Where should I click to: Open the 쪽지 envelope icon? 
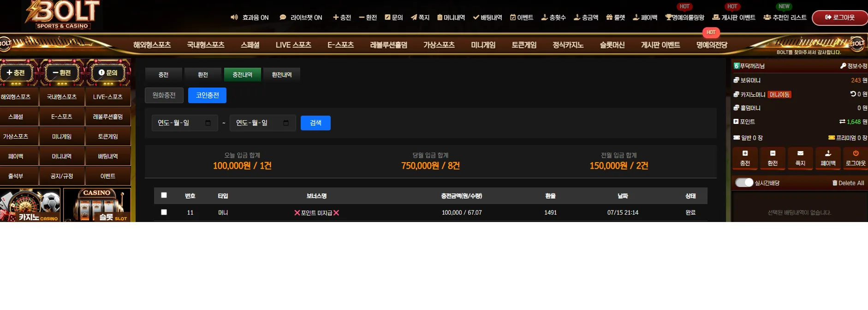(800, 153)
